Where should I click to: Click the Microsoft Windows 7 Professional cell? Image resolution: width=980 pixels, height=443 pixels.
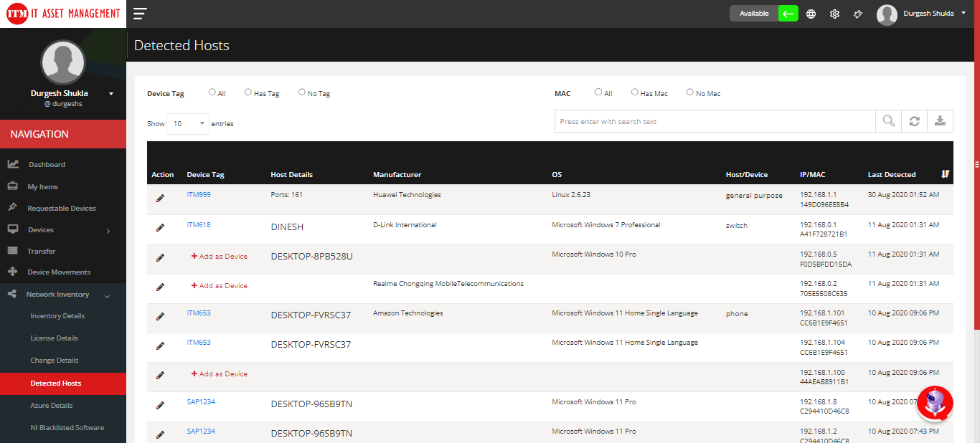click(606, 225)
